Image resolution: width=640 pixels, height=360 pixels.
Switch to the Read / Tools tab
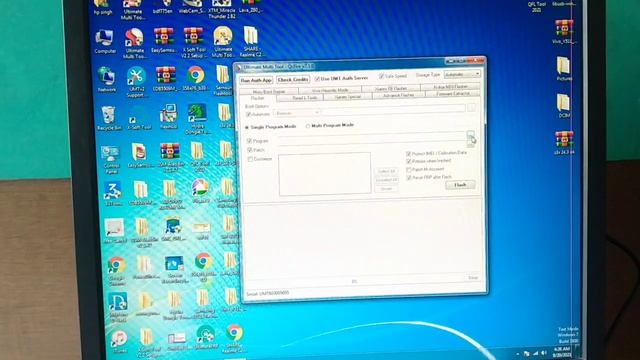tap(300, 98)
